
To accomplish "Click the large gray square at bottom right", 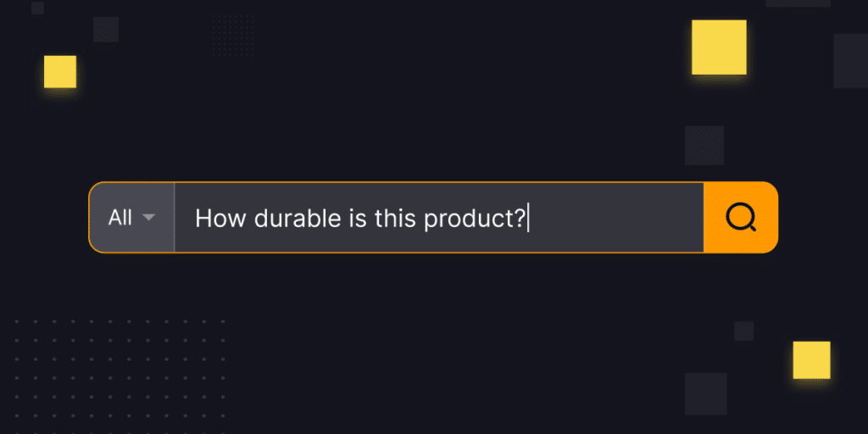I will tap(705, 393).
